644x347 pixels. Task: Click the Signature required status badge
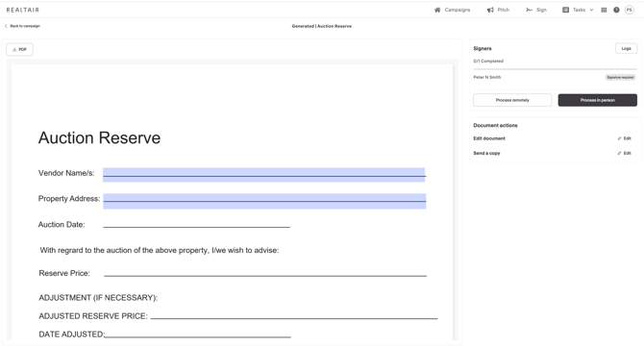coord(620,77)
